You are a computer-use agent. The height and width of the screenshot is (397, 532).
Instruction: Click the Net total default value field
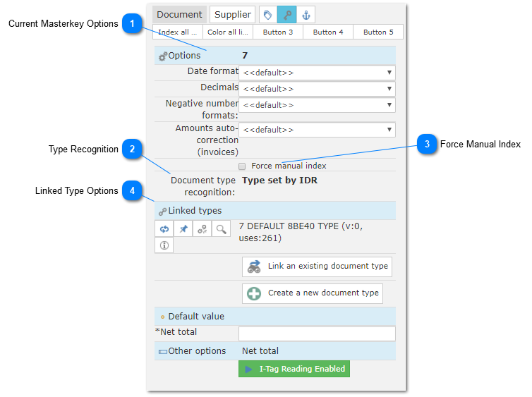pyautogui.click(x=317, y=334)
